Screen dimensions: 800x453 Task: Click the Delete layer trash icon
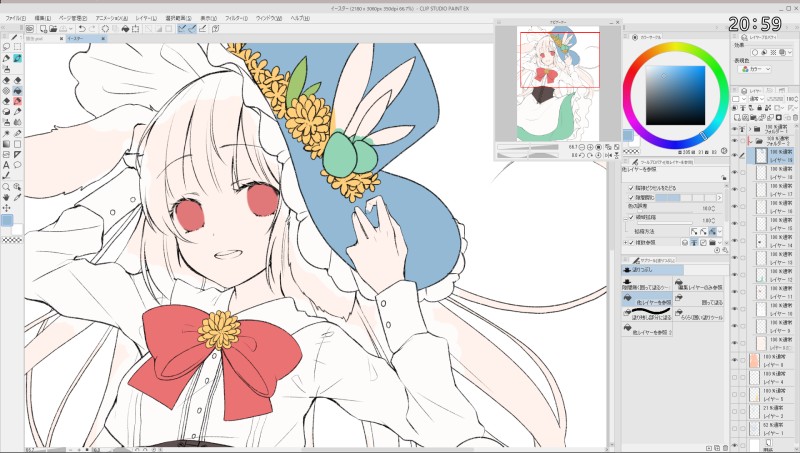[795, 118]
